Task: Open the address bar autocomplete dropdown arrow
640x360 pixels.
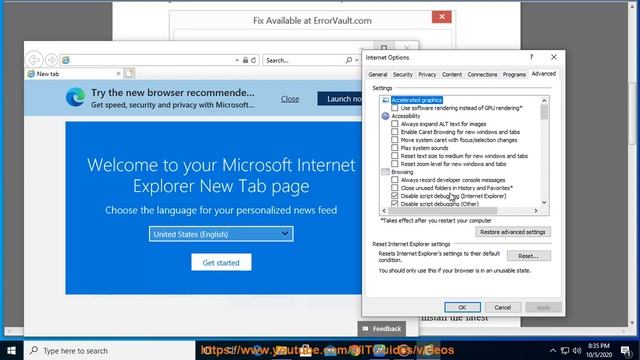Action: [x=237, y=60]
